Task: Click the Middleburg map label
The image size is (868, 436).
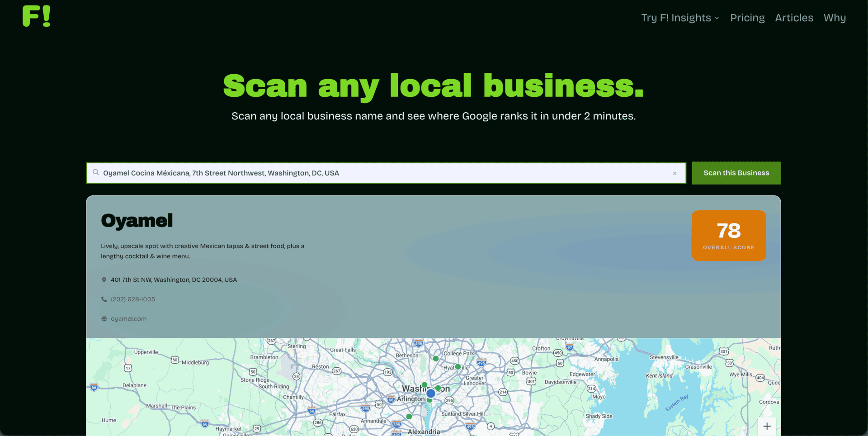Action: pyautogui.click(x=195, y=363)
